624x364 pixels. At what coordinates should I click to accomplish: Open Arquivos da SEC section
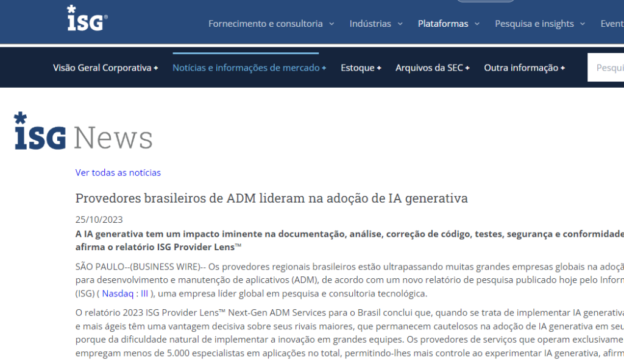[x=429, y=68]
